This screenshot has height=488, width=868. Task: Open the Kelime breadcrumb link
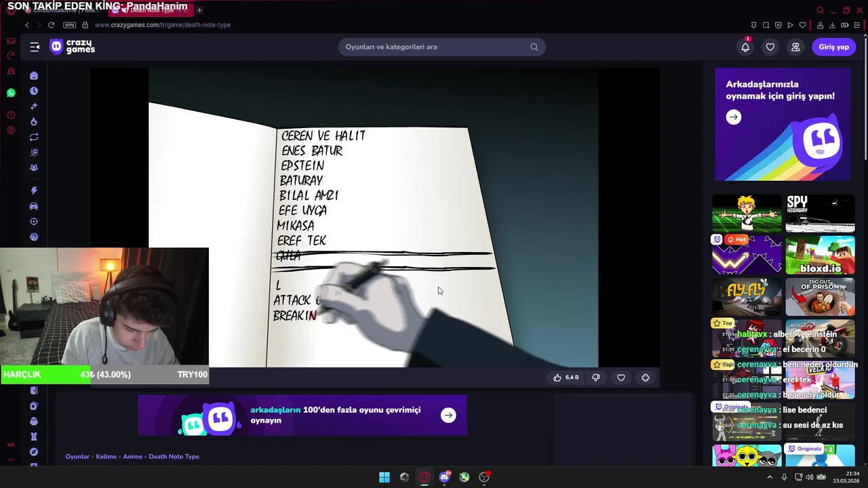click(106, 456)
